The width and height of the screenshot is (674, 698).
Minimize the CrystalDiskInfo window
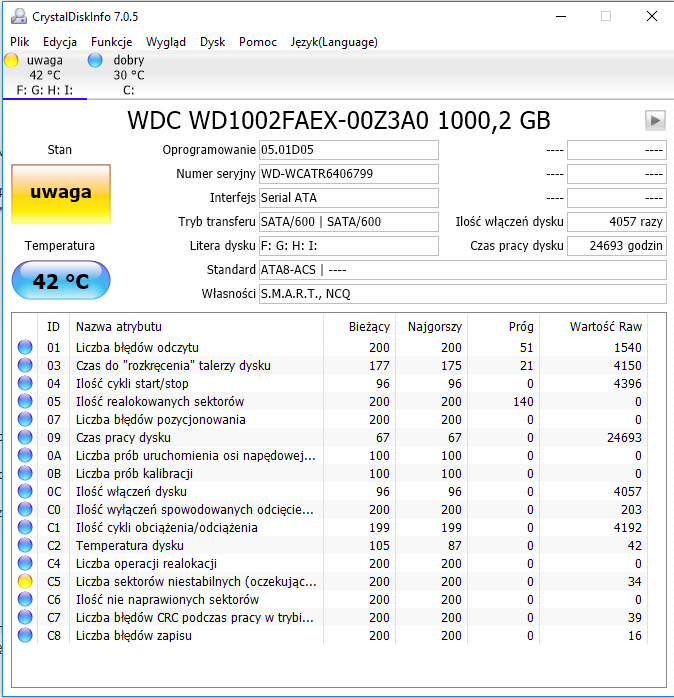pyautogui.click(x=561, y=16)
